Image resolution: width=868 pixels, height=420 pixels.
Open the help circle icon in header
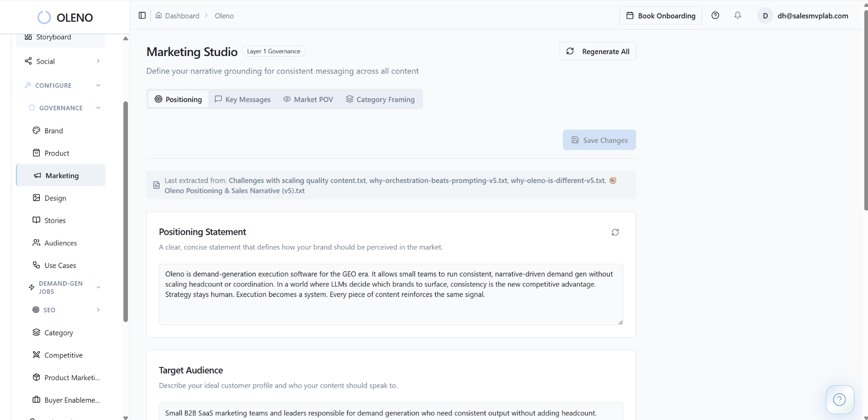[x=715, y=15]
